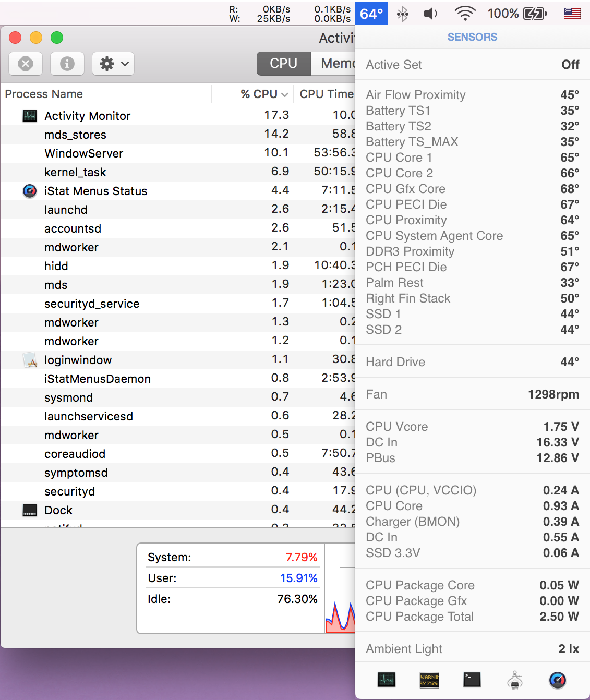
Task: Select the hidd process row
Action: pos(178,266)
